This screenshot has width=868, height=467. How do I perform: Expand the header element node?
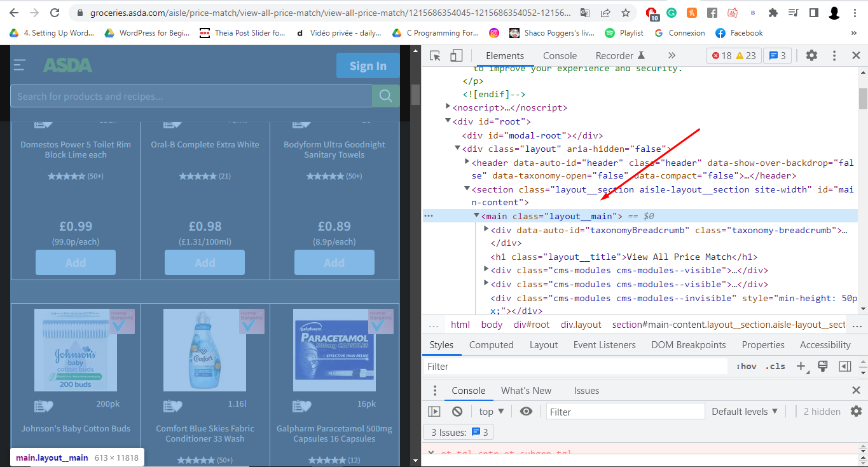[x=467, y=163]
